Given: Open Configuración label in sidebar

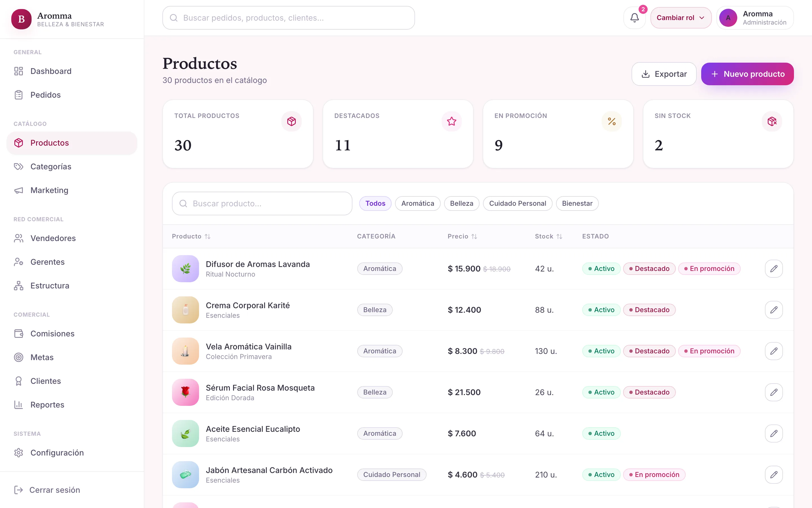Looking at the screenshot, I should tap(57, 453).
